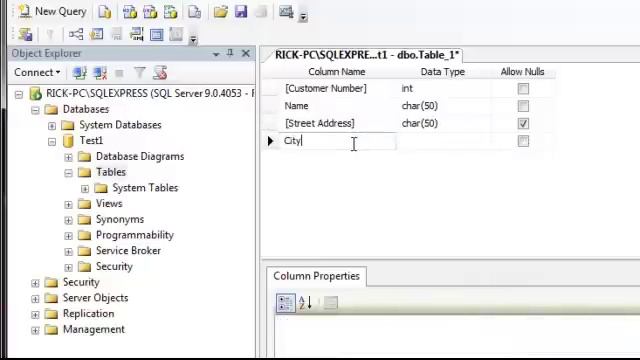640x360 pixels.
Task: Select the Management tree item
Action: [93, 329]
